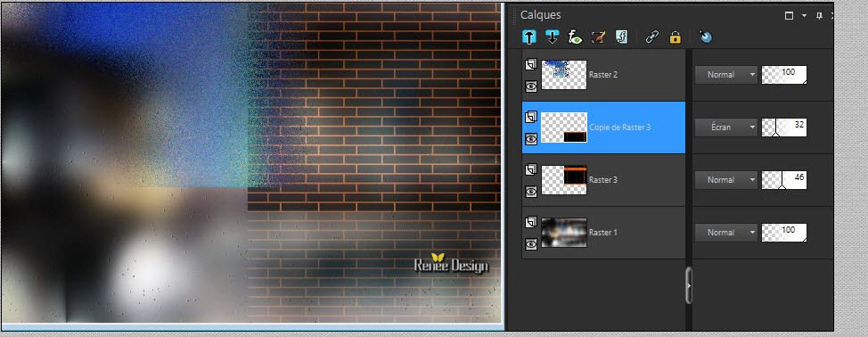Open blend mode dropdown for Raster 3
The image size is (868, 337).
click(725, 180)
